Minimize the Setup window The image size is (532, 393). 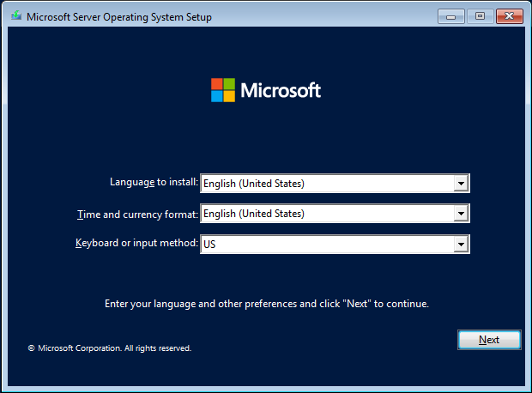[451, 16]
